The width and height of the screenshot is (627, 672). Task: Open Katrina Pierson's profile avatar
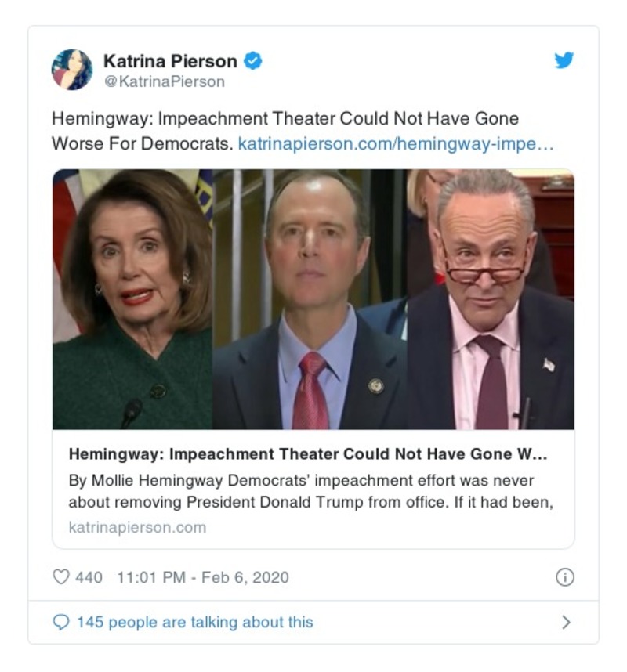click(72, 70)
